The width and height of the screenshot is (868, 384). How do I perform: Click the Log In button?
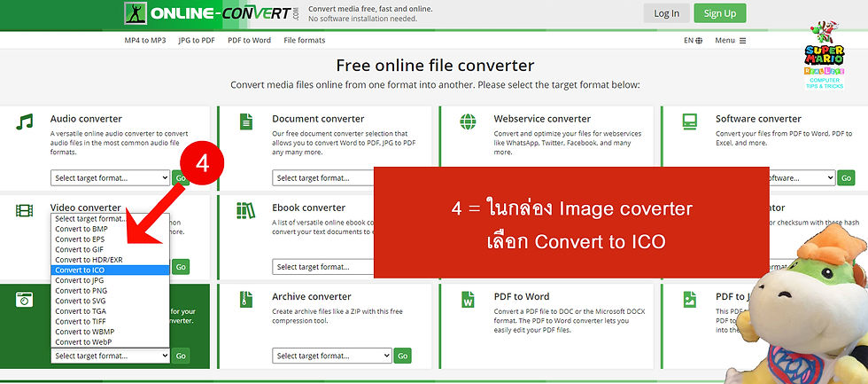(x=666, y=13)
